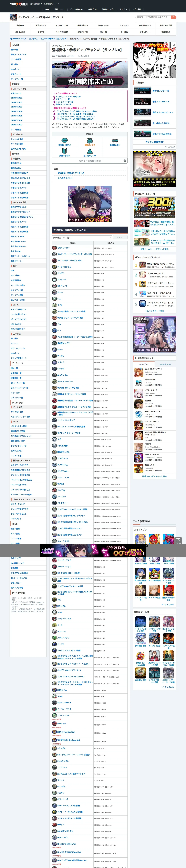Click 配信カレンダーをもっと見る link
Viewport: 186px width, 868px height.
pyautogui.click(x=154, y=476)
